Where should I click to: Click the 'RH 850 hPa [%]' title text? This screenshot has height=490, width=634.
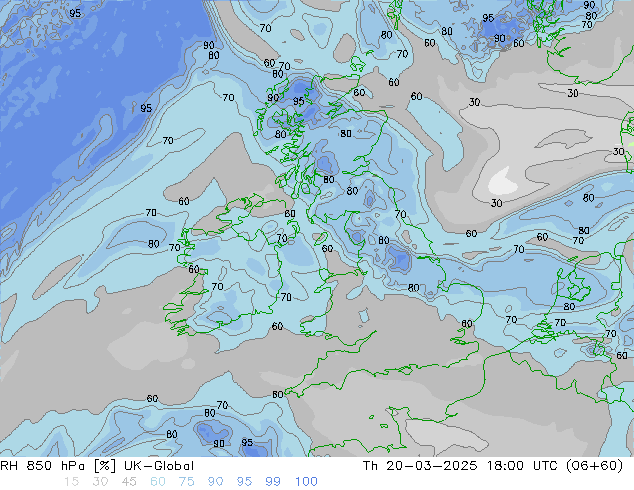(x=58, y=466)
